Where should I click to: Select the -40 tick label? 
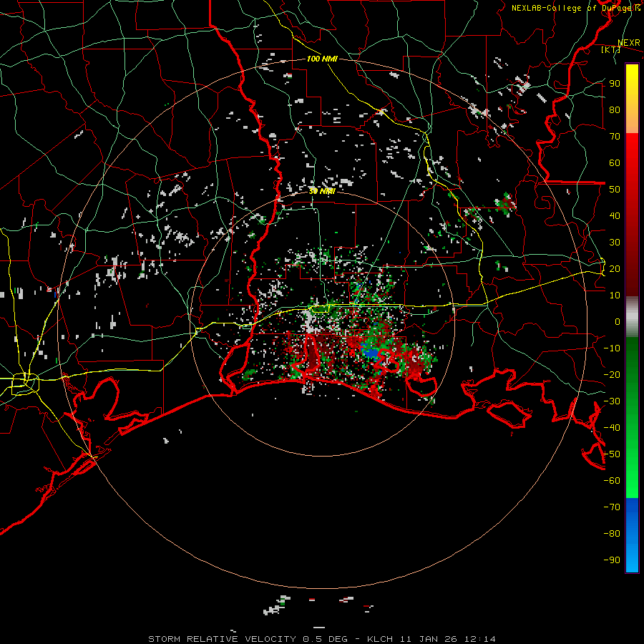(x=612, y=428)
